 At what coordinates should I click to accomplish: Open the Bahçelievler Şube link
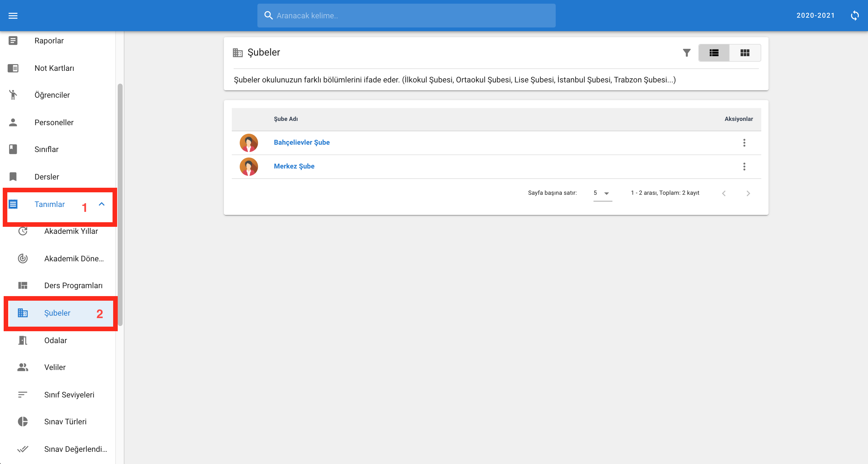pos(302,142)
